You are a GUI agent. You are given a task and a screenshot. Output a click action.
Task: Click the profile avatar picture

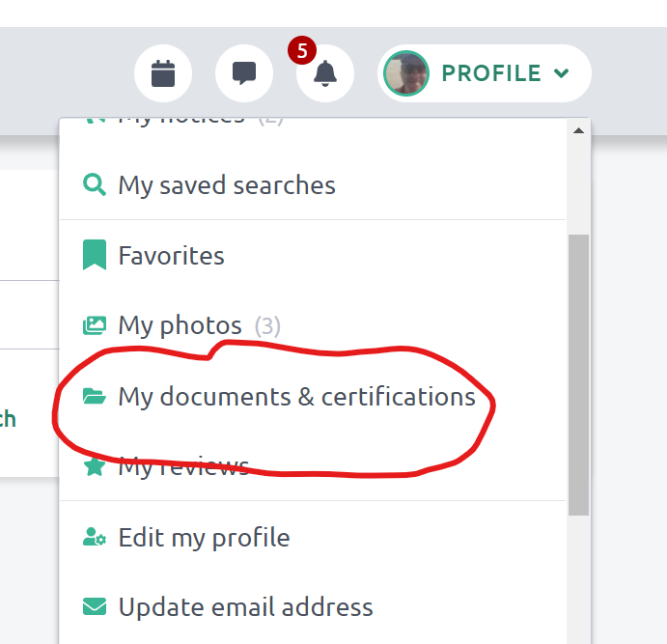406,73
